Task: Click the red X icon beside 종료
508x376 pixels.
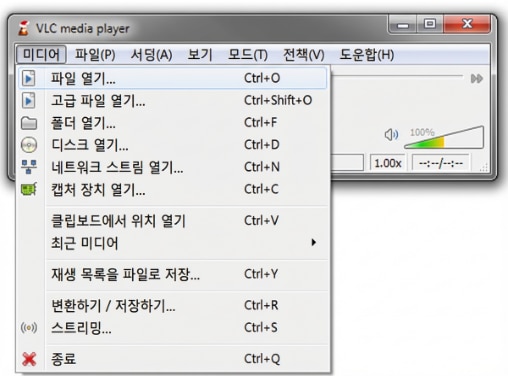Action: 29,359
